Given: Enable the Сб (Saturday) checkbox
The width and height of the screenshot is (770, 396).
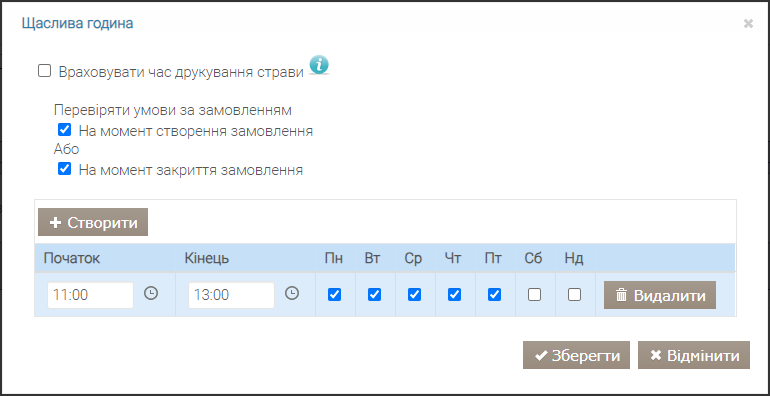Looking at the screenshot, I should [x=534, y=294].
